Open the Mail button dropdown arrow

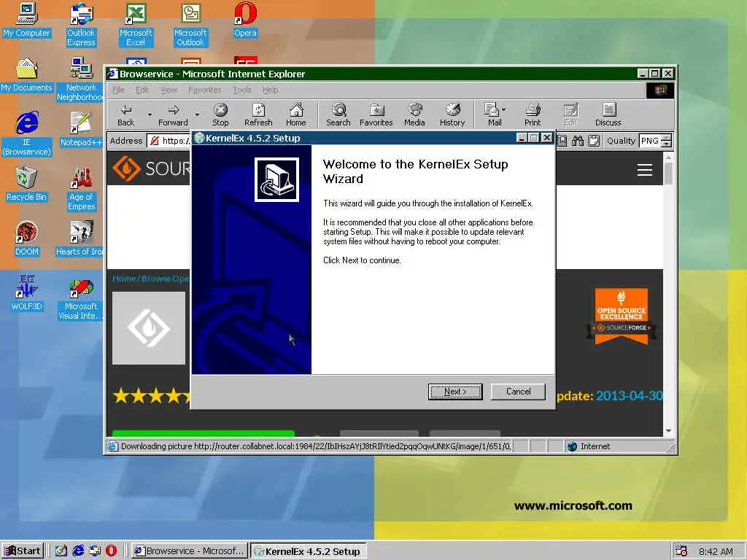(x=504, y=109)
